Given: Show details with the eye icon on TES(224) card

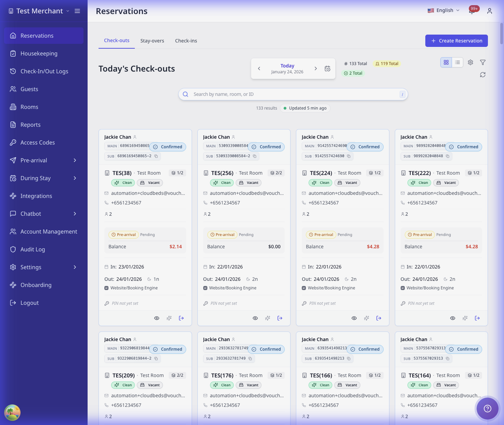Looking at the screenshot, I should [354, 318].
